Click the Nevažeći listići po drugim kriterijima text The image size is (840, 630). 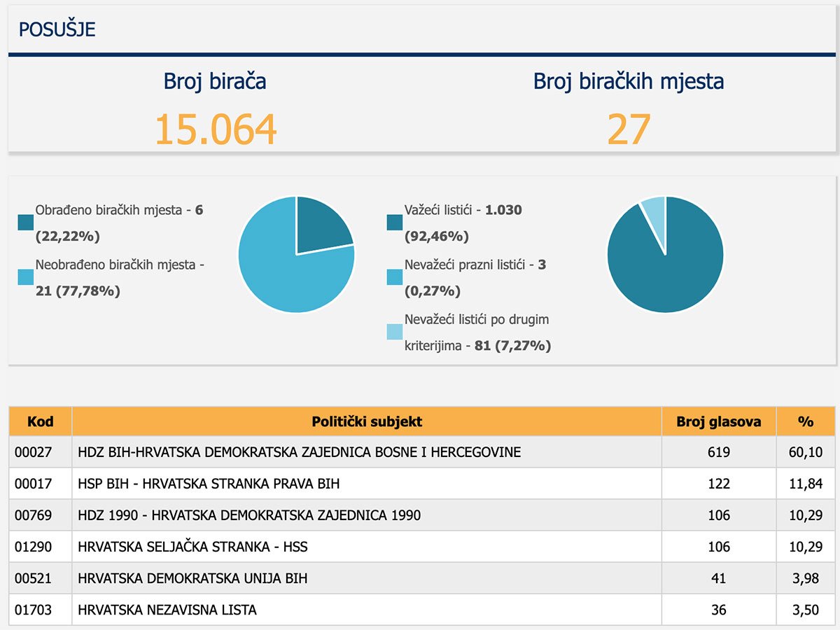(x=478, y=332)
